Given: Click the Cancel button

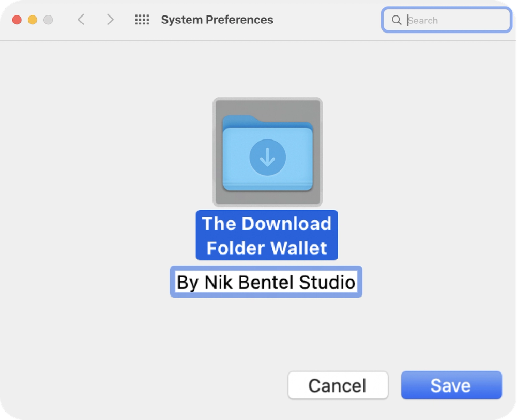Looking at the screenshot, I should tap(338, 385).
